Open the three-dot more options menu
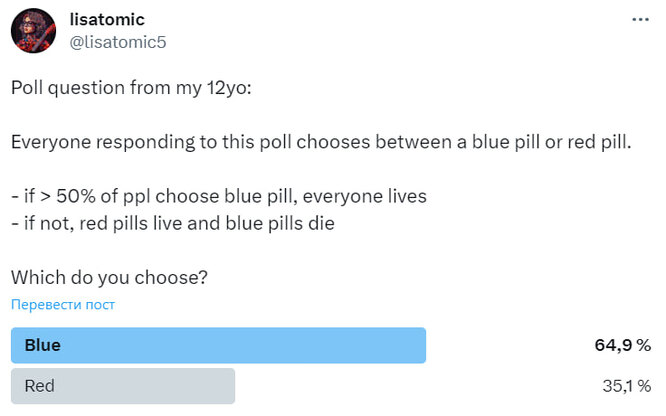The width and height of the screenshot is (666, 416). pyautogui.click(x=640, y=20)
